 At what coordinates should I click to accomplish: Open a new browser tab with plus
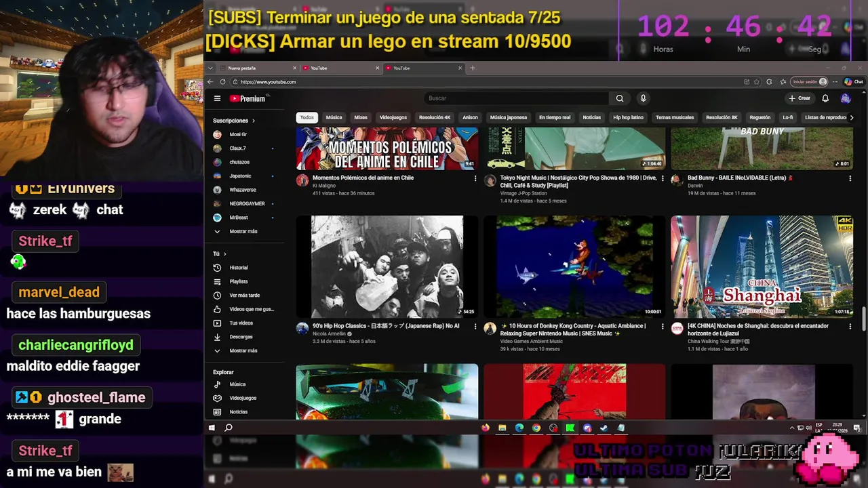click(x=473, y=68)
